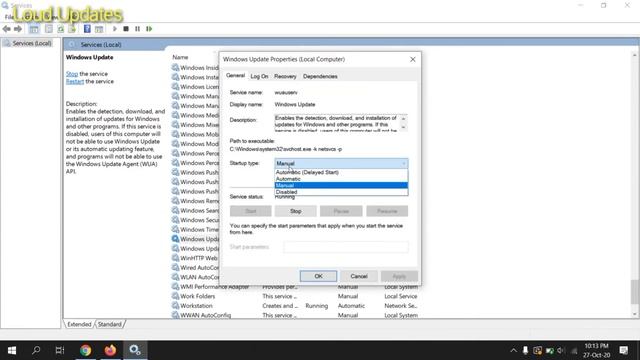Click the Services app icon in taskbar
The height and width of the screenshot is (360, 640).
[135, 350]
